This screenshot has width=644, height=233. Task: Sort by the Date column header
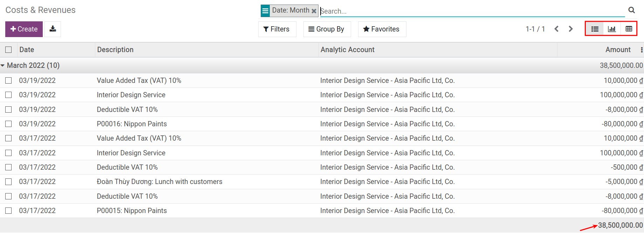[27, 50]
